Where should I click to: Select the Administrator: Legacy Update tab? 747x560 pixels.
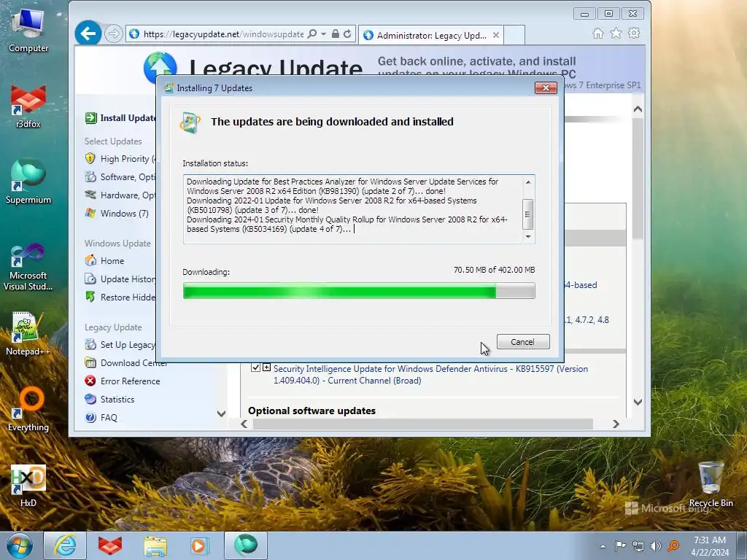(x=431, y=35)
